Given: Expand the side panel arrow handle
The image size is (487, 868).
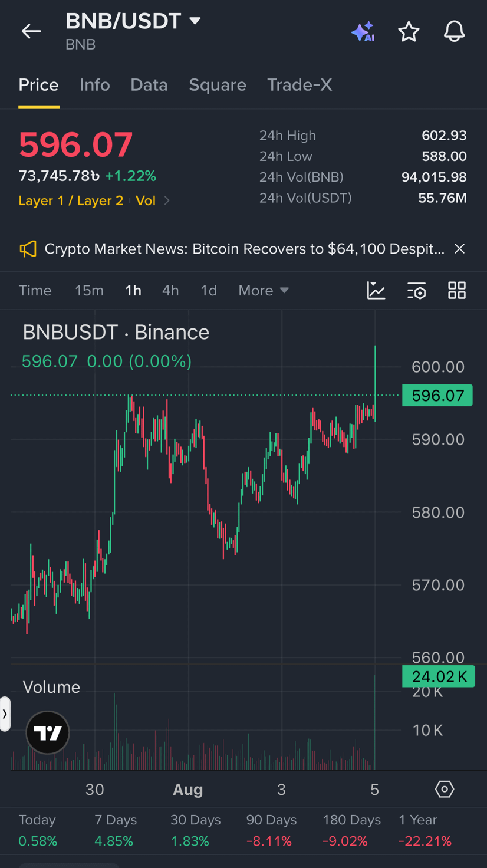Looking at the screenshot, I should [x=5, y=714].
